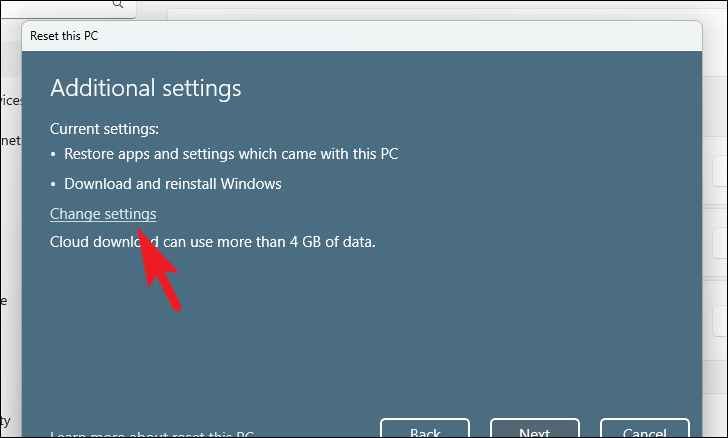Click the Reset this PC title bar

[362, 36]
